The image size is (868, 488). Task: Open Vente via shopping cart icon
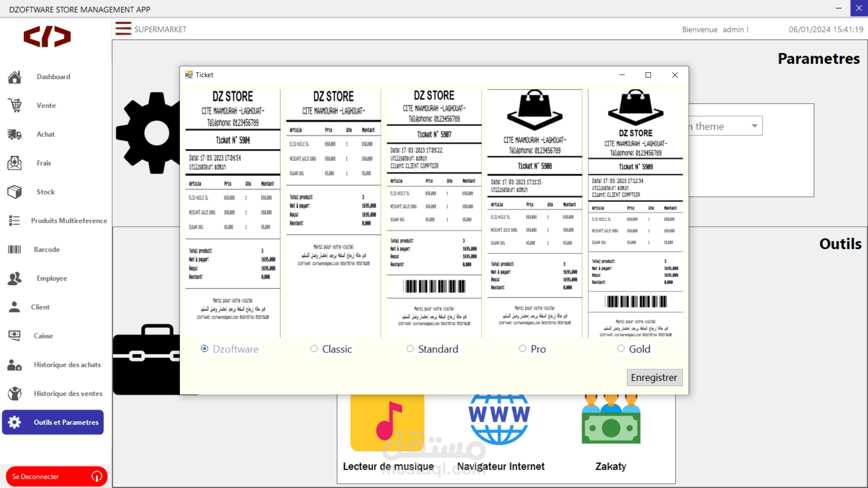coord(14,106)
